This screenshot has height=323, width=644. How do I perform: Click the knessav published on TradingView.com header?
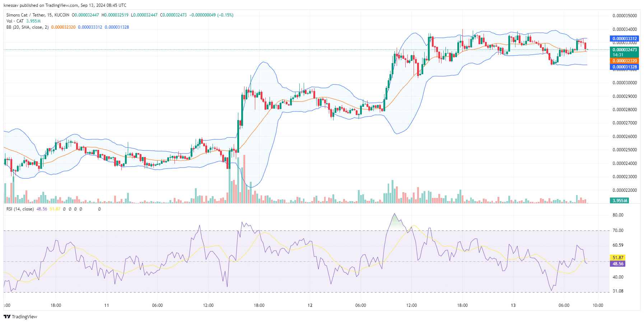[x=65, y=5]
